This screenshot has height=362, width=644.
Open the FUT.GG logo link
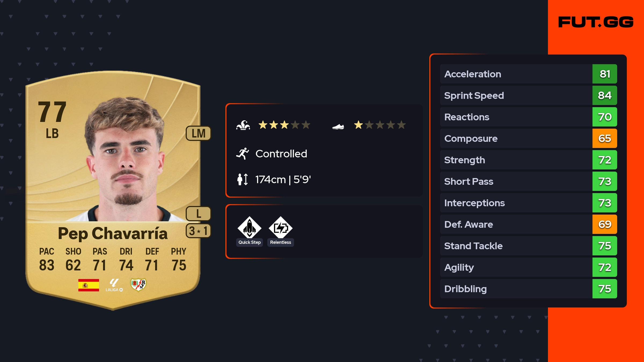[596, 22]
